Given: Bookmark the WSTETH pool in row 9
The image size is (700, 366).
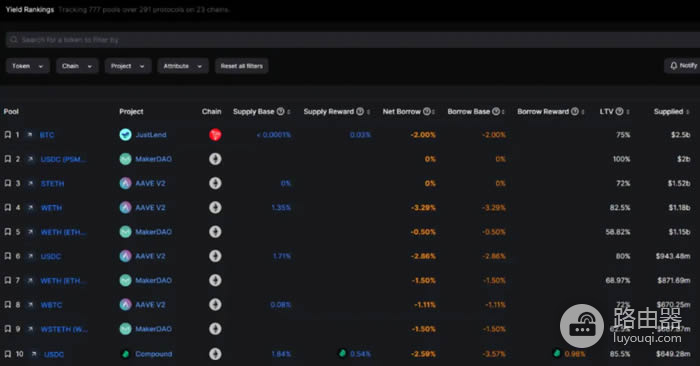Looking at the screenshot, I should (8, 329).
